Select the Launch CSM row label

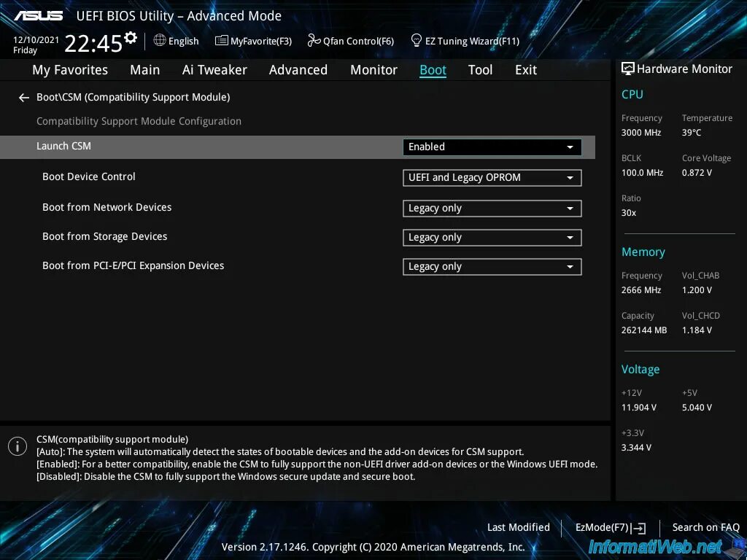tap(64, 146)
